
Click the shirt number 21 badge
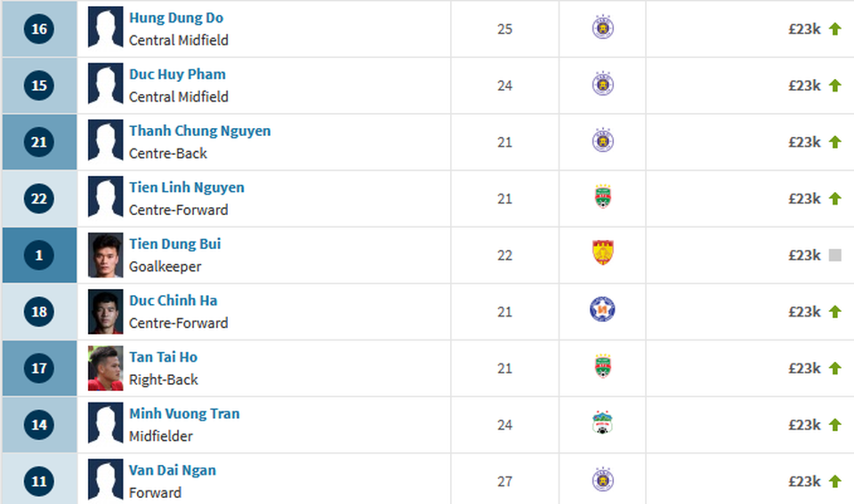(39, 142)
